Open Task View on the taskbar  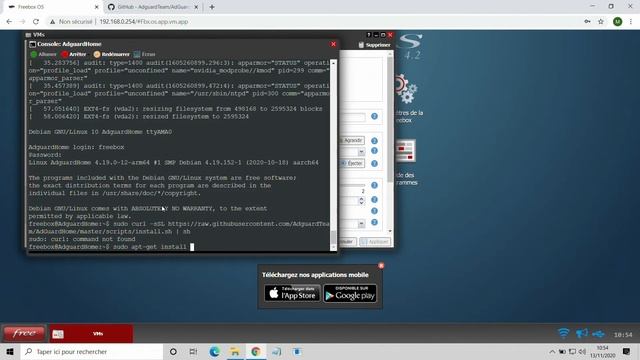193,352
